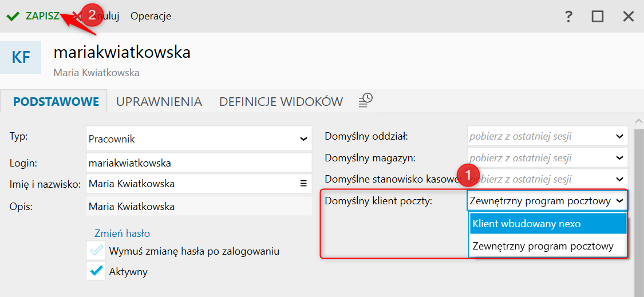Screen dimensions: 644x297
Task: Maximize the user settings window
Action: [598, 16]
